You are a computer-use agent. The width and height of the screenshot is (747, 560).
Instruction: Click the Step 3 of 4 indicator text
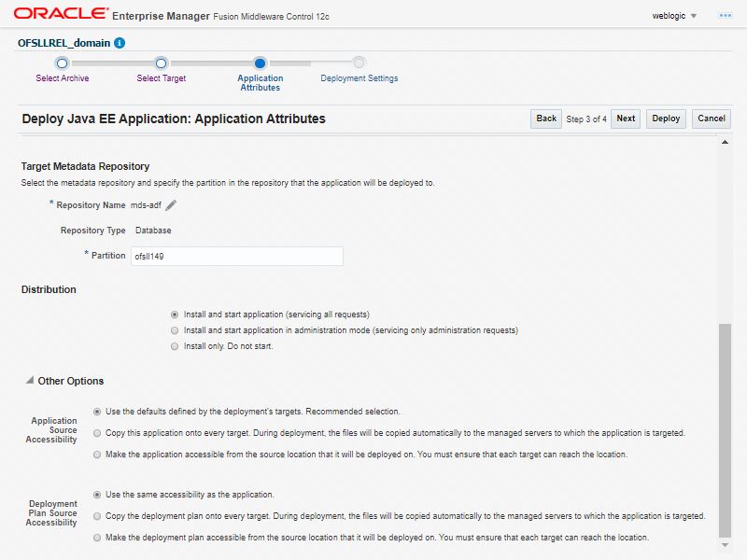586,119
